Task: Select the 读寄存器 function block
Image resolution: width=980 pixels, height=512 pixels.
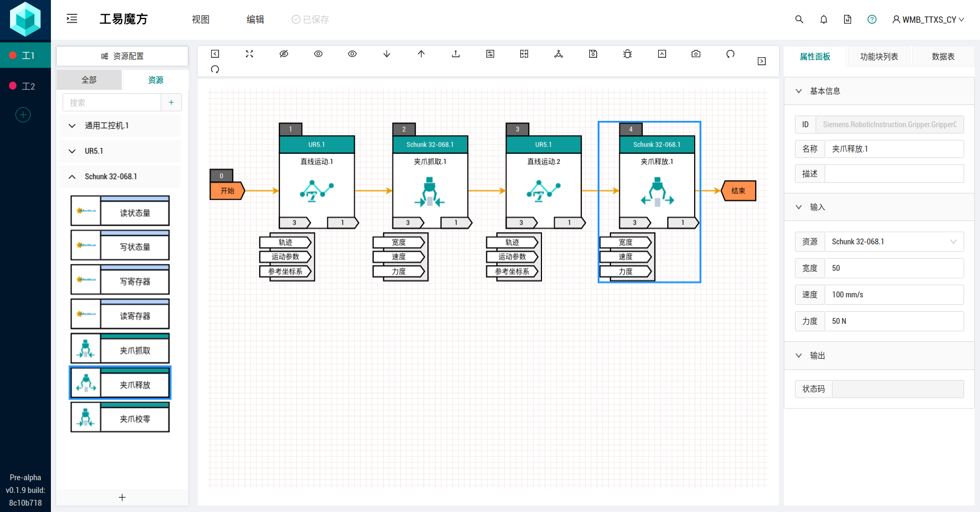Action: pos(120,314)
